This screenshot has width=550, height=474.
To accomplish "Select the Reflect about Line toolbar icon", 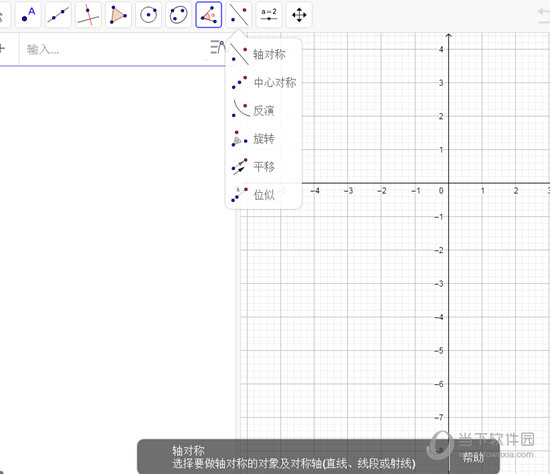I will coord(239,15).
